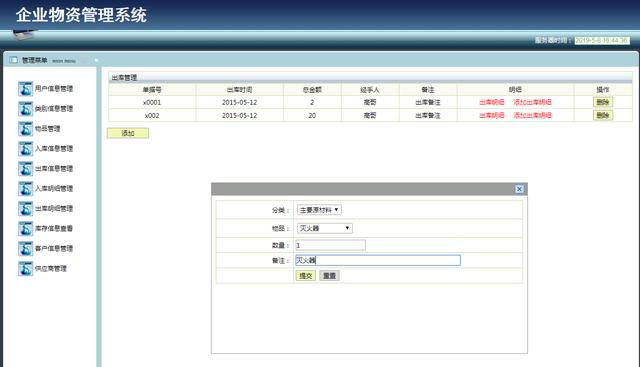Go to 供应商管理 in the sidebar

51,269
